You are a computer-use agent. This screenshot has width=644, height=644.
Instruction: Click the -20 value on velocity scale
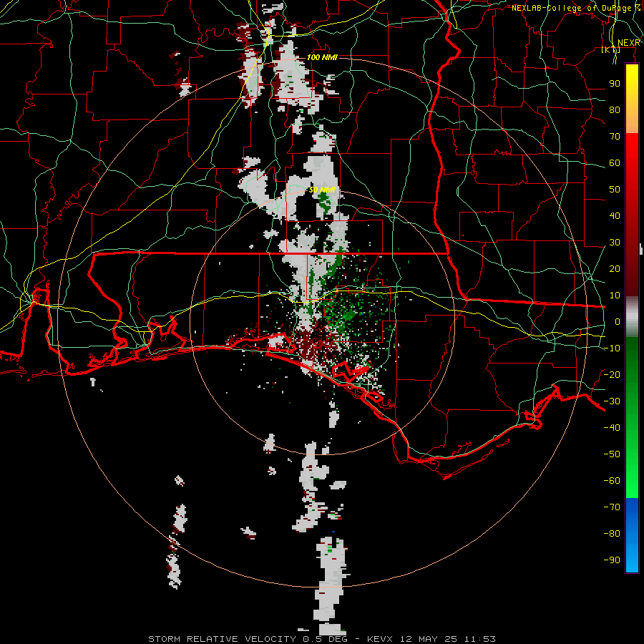point(612,374)
